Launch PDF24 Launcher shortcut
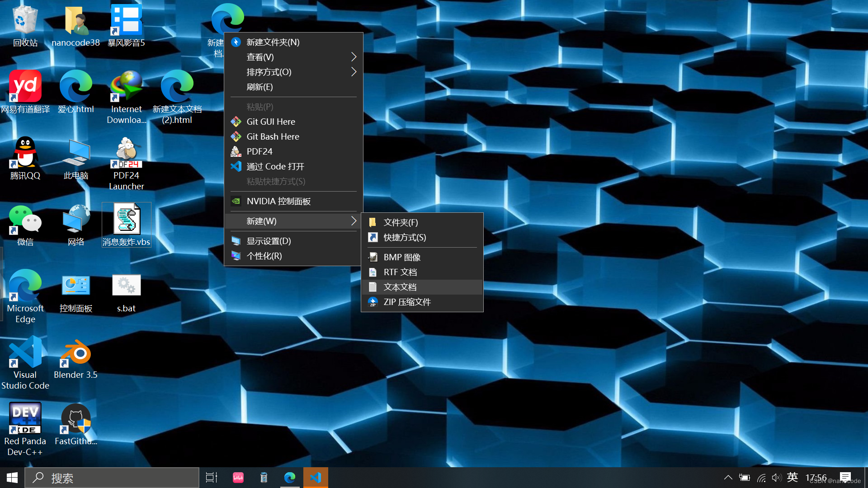This screenshot has height=488, width=868. pos(126,164)
